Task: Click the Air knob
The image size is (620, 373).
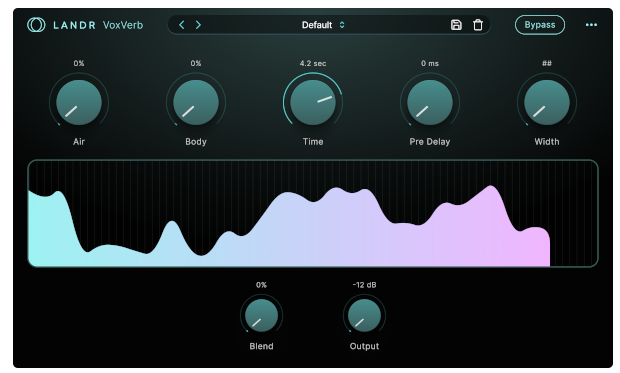Action: [79, 103]
